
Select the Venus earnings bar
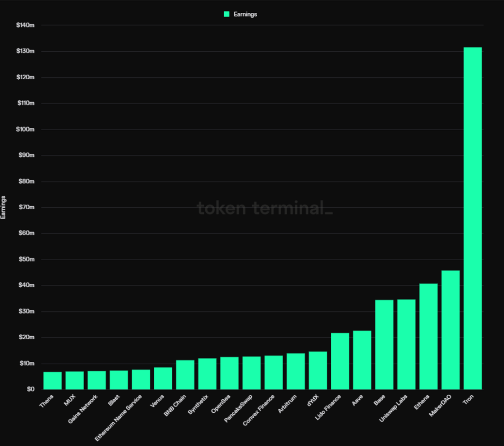click(x=163, y=378)
